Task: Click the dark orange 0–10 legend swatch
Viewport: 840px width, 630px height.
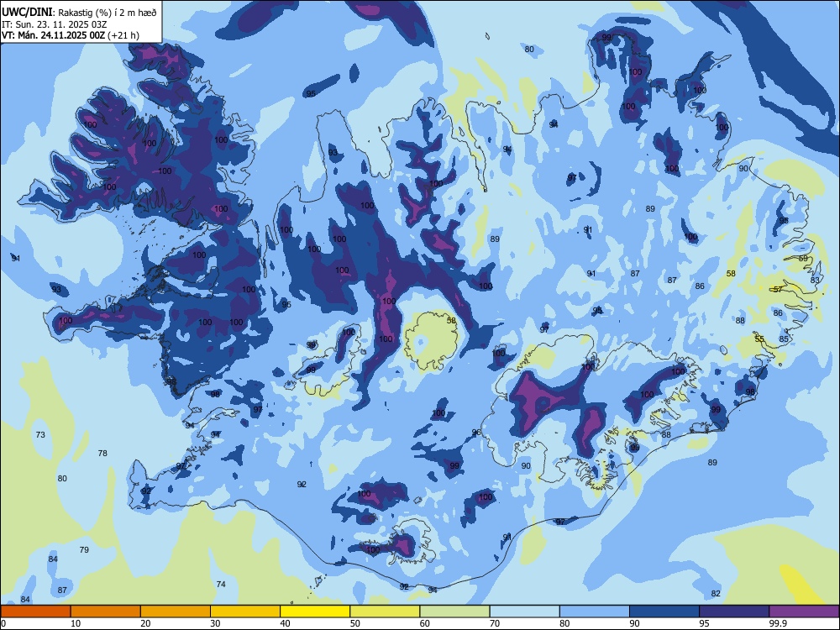Action: (35, 612)
